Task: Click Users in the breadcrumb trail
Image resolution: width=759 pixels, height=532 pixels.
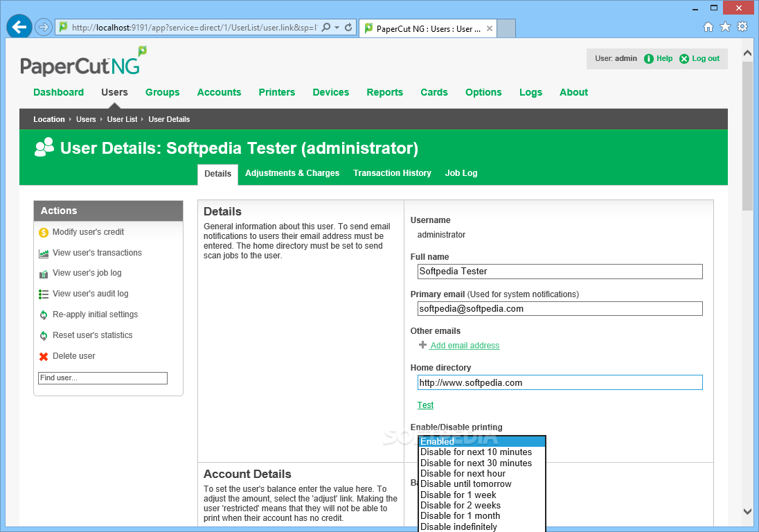Action: (x=86, y=119)
